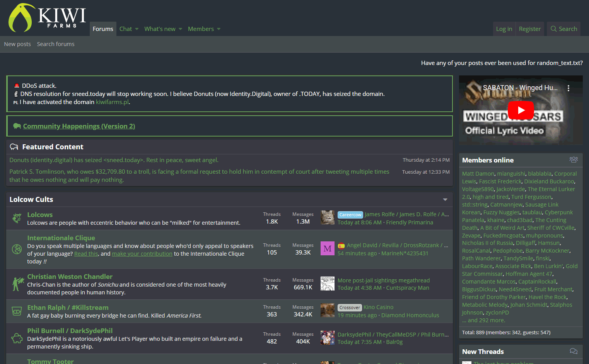Open the avatar beside the DarksydePhil thread
589x364 pixels.
[x=328, y=338]
